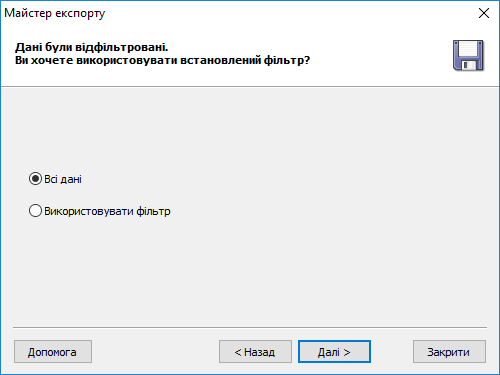Click the filled dot inside the Всі дані radio
Viewport: 500px width, 375px height.
[x=35, y=179]
